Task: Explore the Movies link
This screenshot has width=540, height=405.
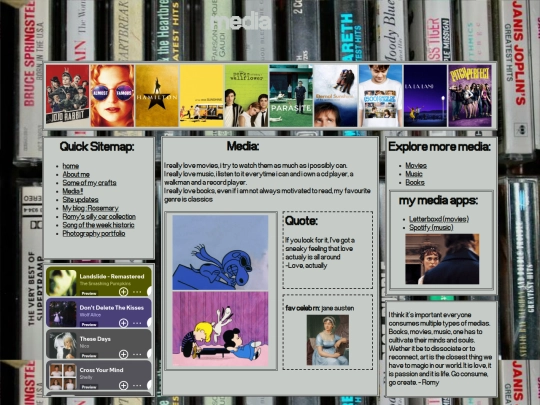Action: click(x=416, y=165)
